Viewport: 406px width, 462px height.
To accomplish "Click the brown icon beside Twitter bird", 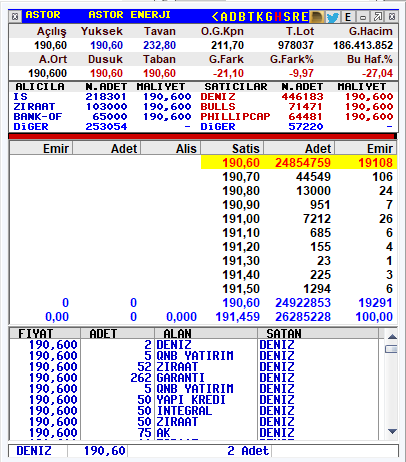I will 316,17.
